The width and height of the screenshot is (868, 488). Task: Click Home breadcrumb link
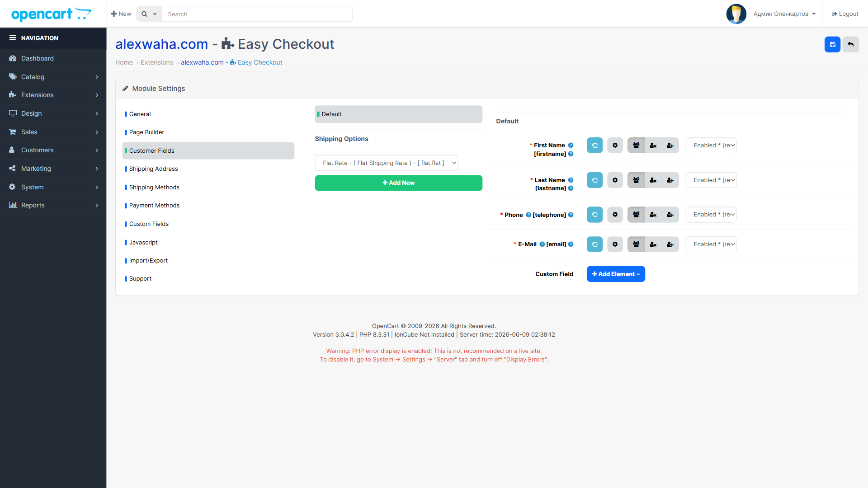click(124, 62)
